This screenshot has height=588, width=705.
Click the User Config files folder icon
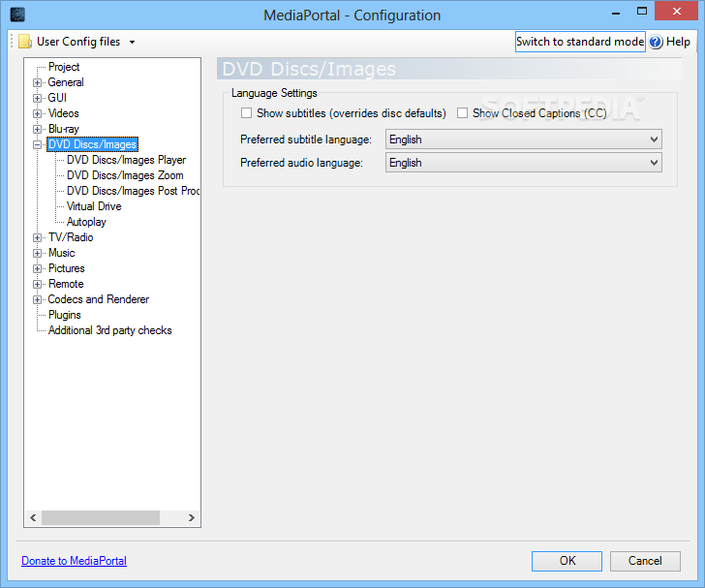coord(25,42)
